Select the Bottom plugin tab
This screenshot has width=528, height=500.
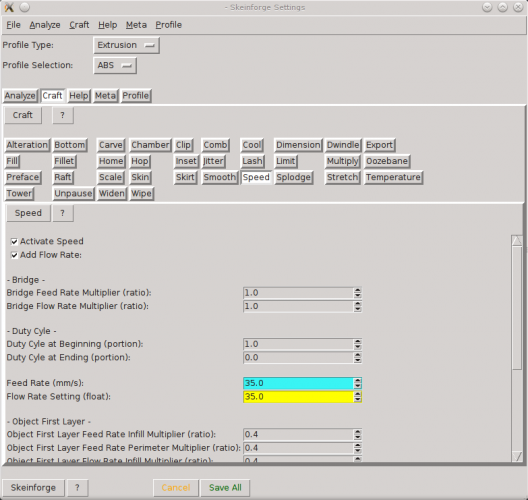[70, 145]
